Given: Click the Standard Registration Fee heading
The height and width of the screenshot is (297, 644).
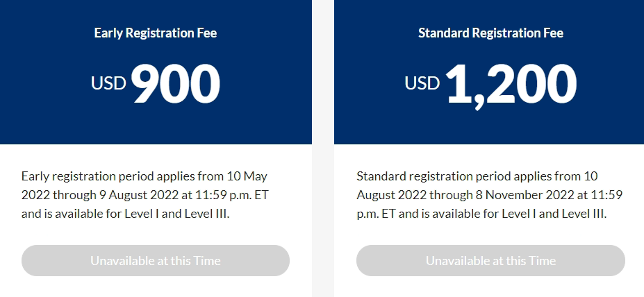Looking at the screenshot, I should pyautogui.click(x=490, y=33).
